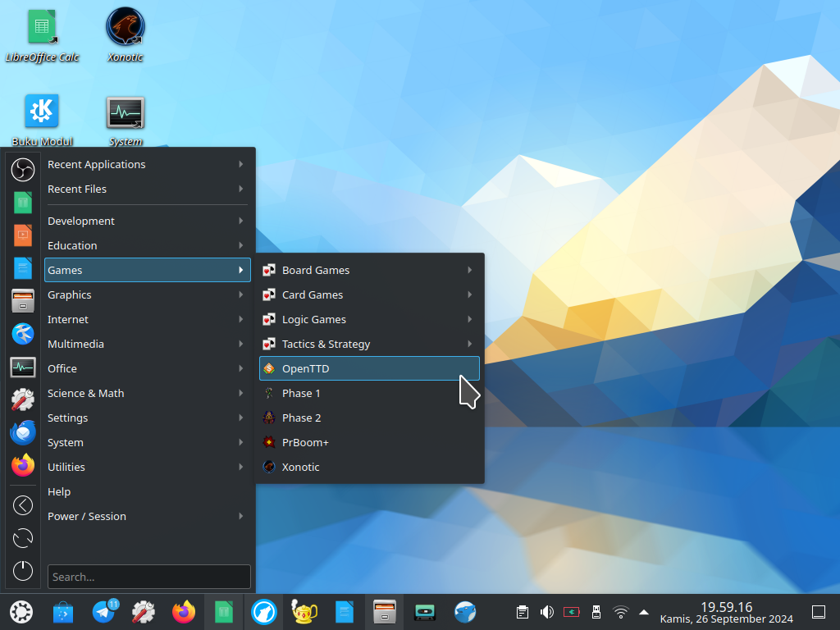Launch Phase 1 game
840x630 pixels.
click(370, 393)
